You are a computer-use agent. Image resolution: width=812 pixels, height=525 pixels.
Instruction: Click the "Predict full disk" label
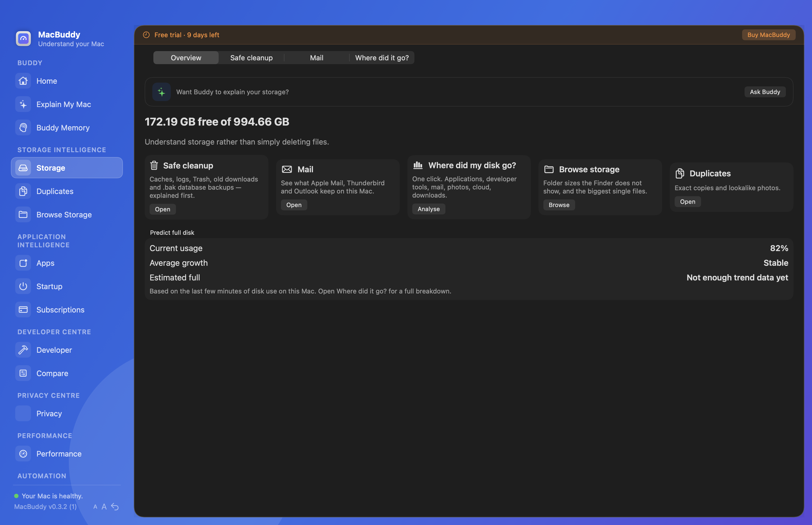[172, 233]
